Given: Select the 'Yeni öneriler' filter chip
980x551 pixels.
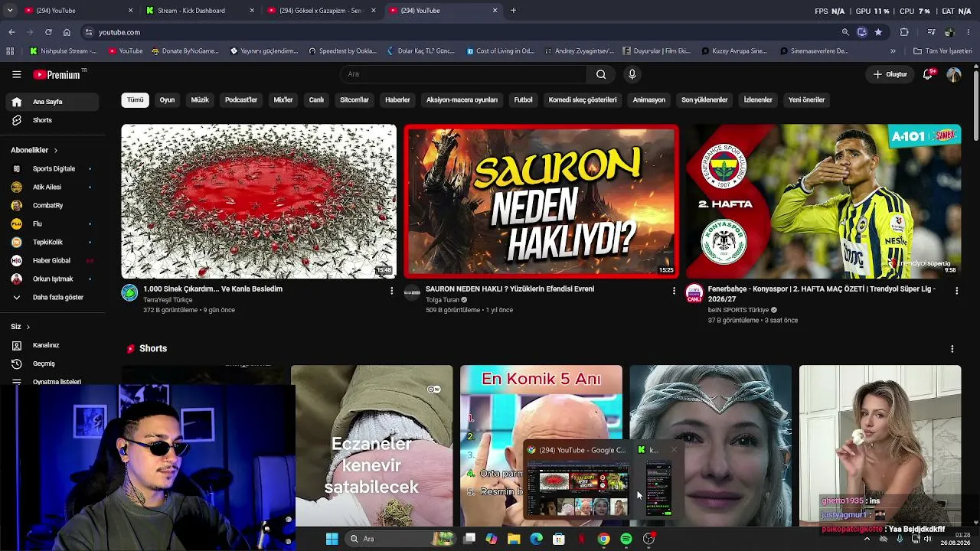Looking at the screenshot, I should (x=807, y=99).
